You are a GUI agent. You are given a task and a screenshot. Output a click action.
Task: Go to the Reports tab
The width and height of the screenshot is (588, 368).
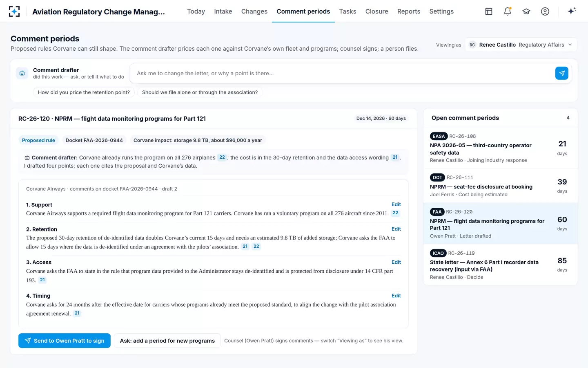coord(409,11)
